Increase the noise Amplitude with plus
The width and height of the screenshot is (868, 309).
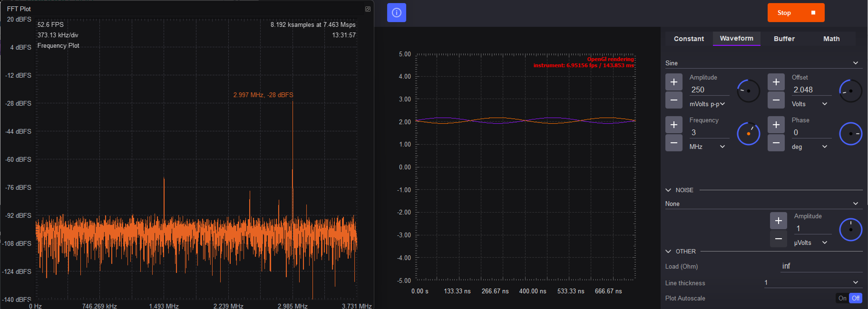pos(778,221)
